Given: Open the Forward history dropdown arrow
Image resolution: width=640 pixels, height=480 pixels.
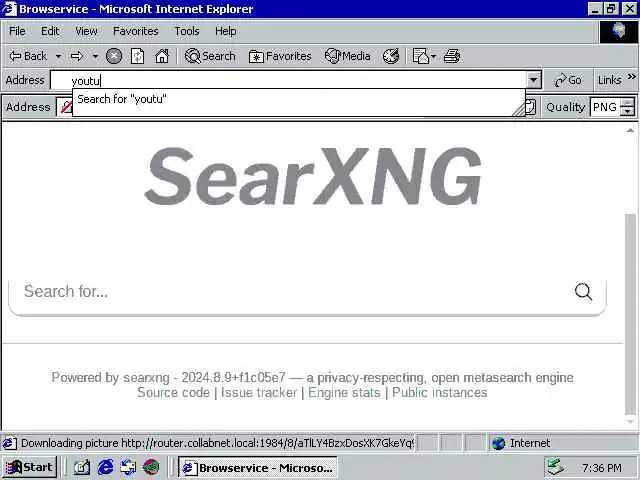Looking at the screenshot, I should [95, 56].
